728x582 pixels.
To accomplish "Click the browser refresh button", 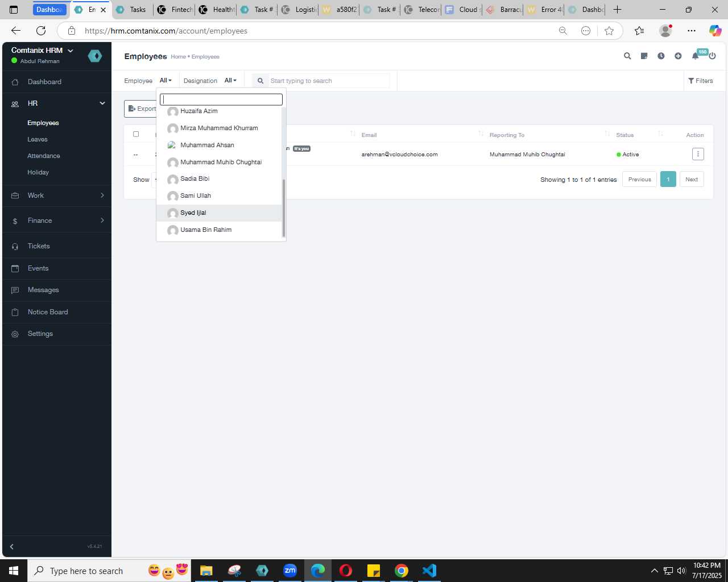I will tap(41, 31).
